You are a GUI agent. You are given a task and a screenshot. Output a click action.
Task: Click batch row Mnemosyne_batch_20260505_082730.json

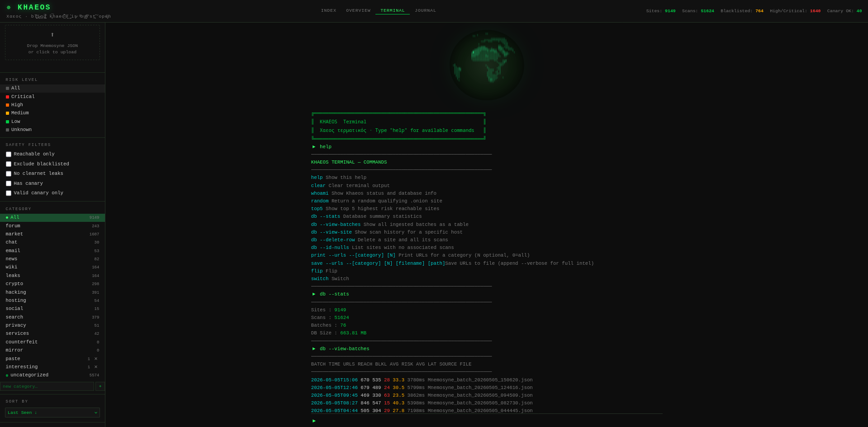coord(422,403)
